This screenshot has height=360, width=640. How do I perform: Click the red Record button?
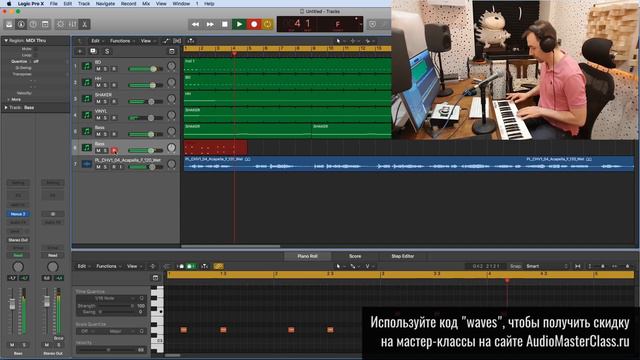[x=254, y=24]
